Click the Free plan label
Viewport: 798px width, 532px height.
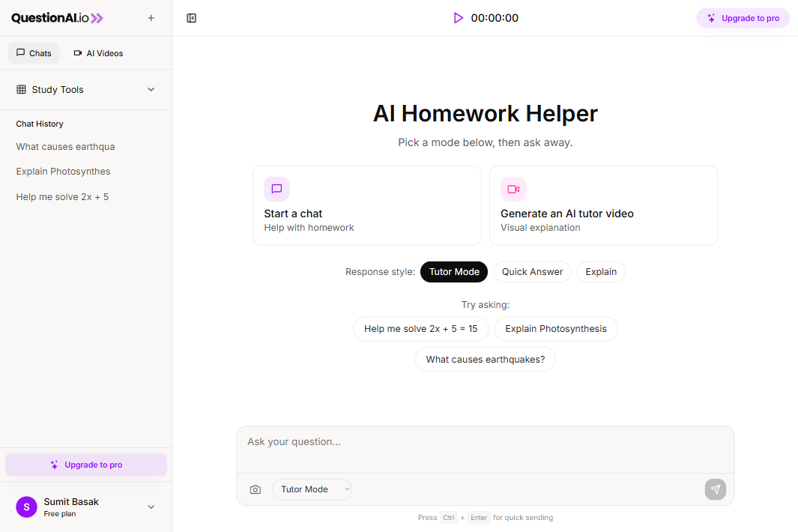[59, 514]
